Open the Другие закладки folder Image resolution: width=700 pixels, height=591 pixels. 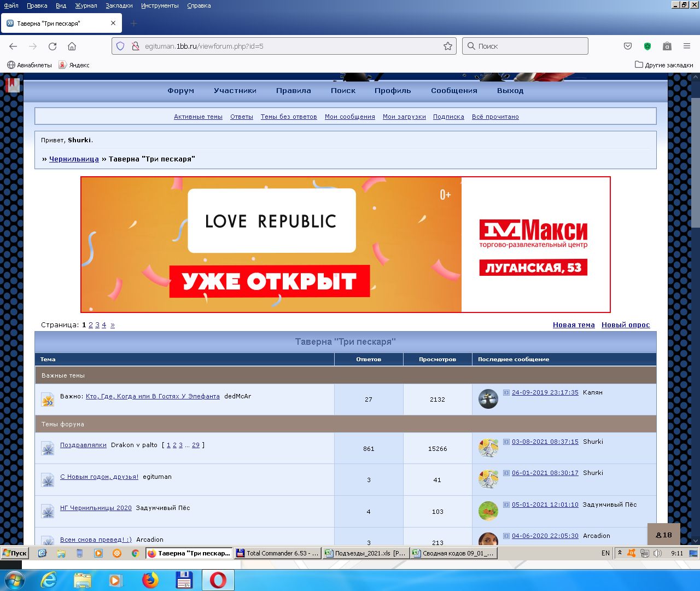pyautogui.click(x=664, y=65)
